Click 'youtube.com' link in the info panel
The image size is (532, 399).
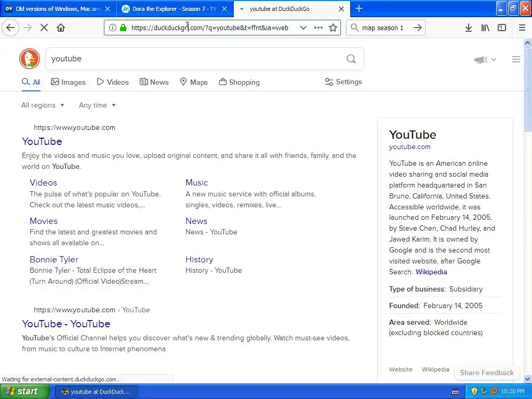[x=409, y=147]
